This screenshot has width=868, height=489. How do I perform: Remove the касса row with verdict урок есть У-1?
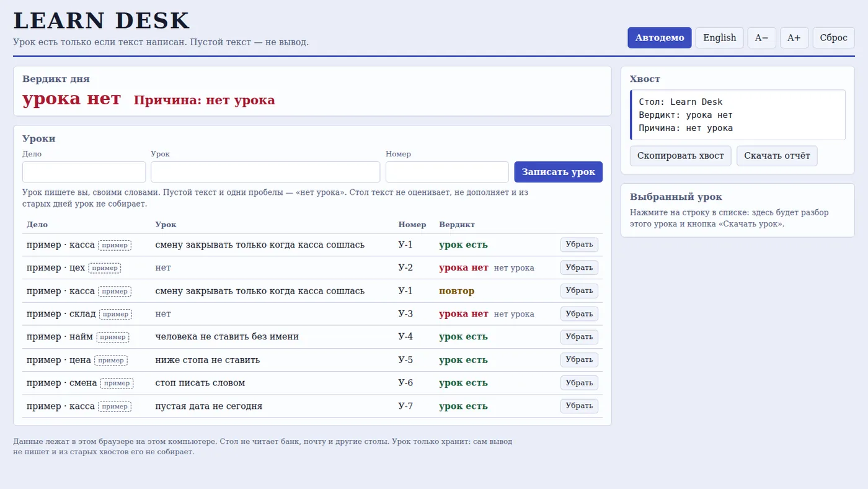579,244
